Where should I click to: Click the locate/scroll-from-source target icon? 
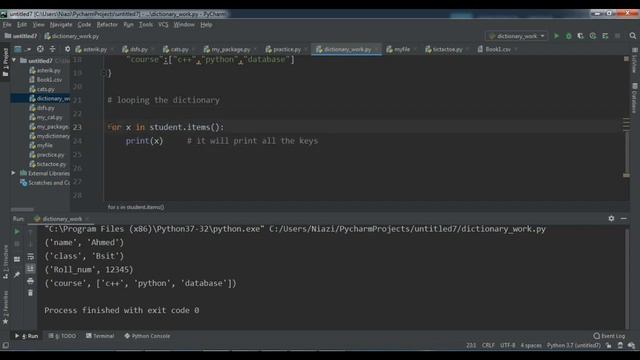[x=40, y=49]
